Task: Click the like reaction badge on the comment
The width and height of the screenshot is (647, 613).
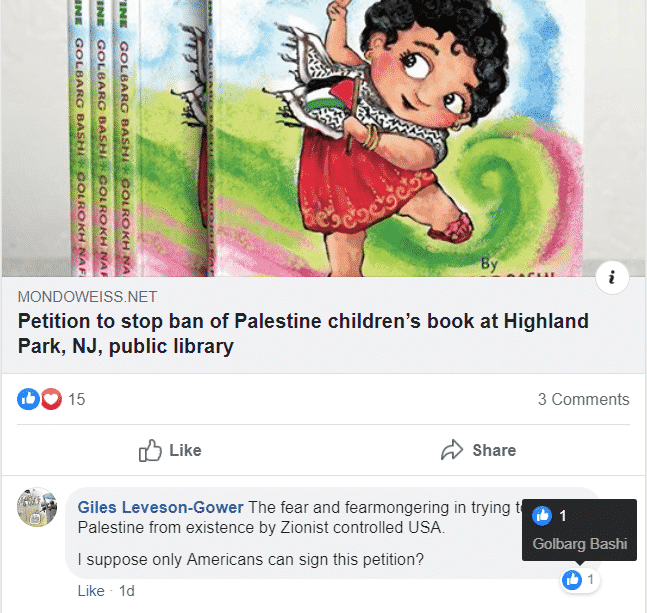Action: pos(579,580)
